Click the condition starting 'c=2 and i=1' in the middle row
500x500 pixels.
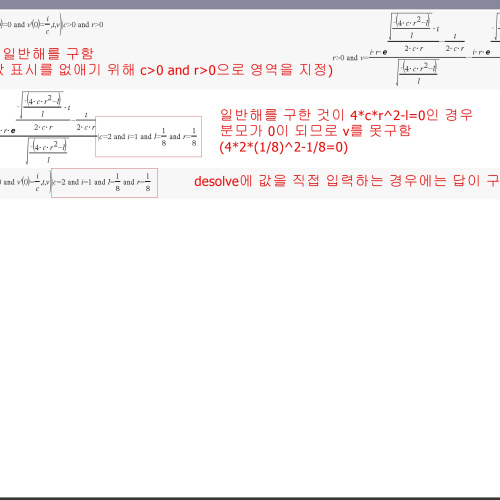point(149,136)
